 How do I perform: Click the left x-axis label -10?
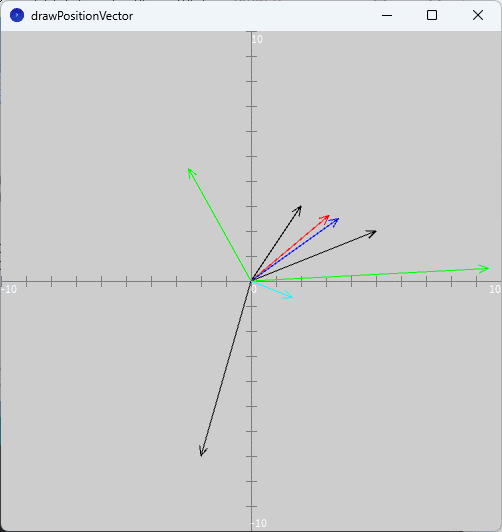(9, 289)
